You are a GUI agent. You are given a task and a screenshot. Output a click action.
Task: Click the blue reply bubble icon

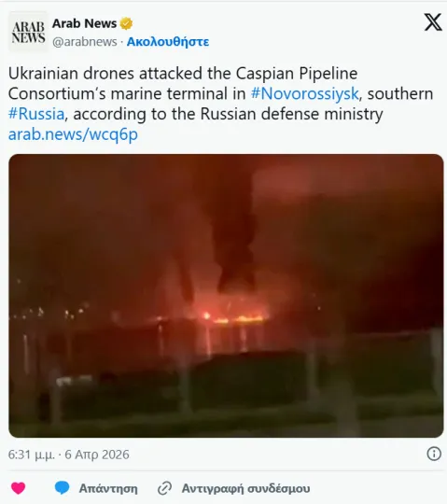62,488
